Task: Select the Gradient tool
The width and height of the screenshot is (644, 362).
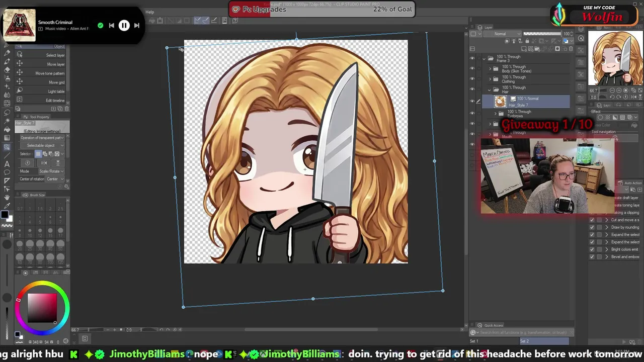Action: [x=7, y=138]
